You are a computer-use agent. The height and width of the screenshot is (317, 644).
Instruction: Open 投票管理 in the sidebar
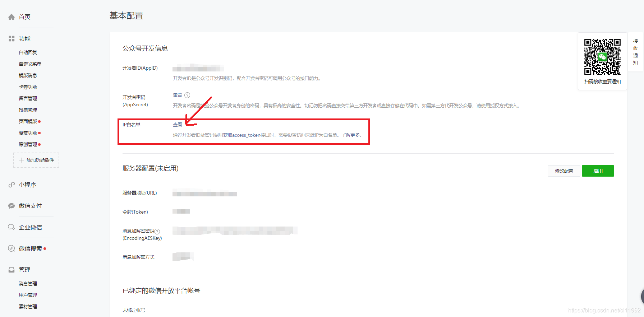(x=28, y=110)
